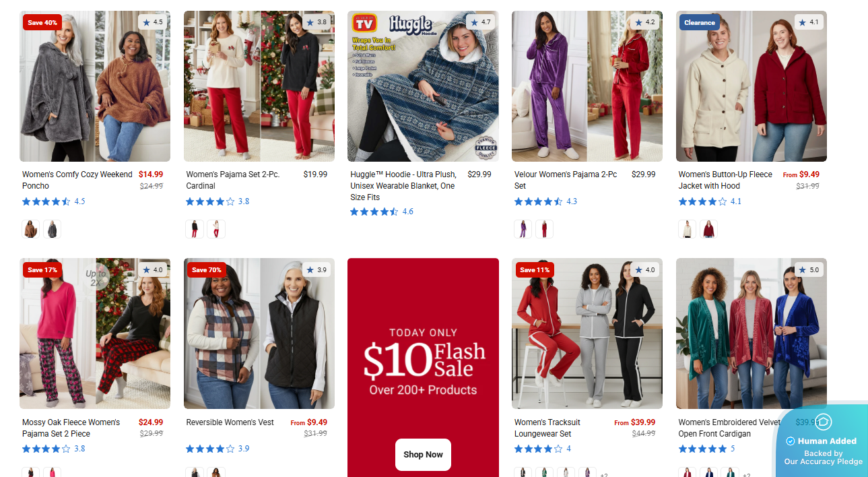Select the brown Poncho color swatch

pos(30,229)
